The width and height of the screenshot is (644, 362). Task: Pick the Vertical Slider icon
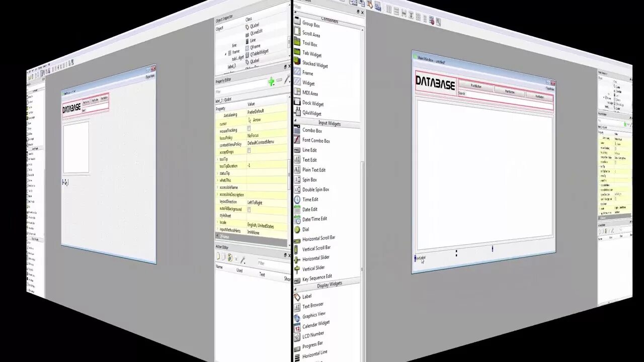297,269
